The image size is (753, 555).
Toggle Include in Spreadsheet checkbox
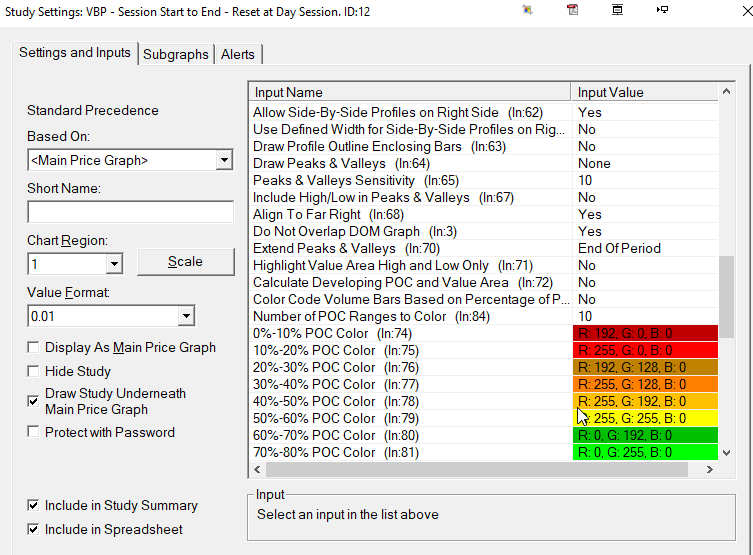click(33, 529)
